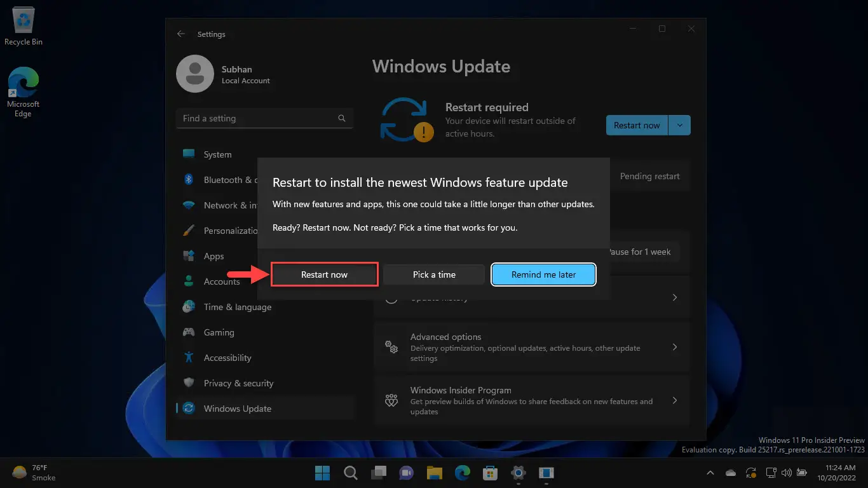Click the Bluetooth icon in sidebar
This screenshot has width=868, height=488.
coord(189,180)
